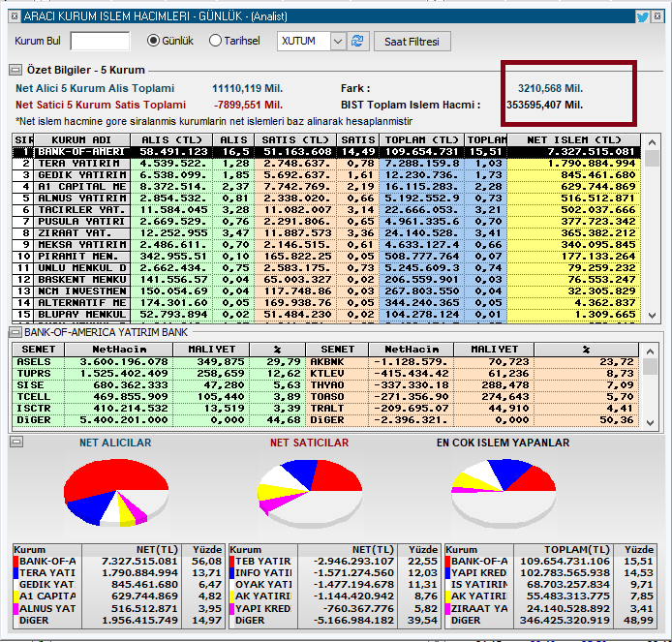Click TEB YATIR row in net sellers
This screenshot has height=642, width=672.
pyautogui.click(x=333, y=561)
